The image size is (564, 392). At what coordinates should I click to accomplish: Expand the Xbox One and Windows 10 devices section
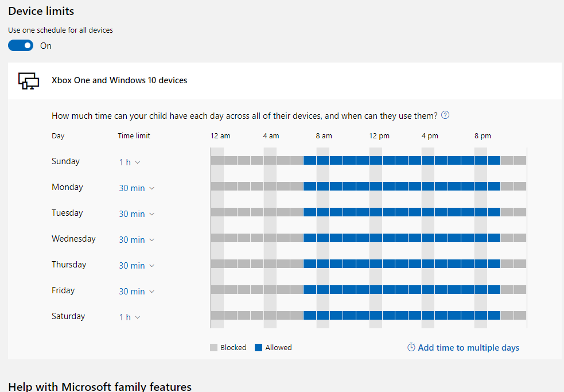pyautogui.click(x=119, y=80)
